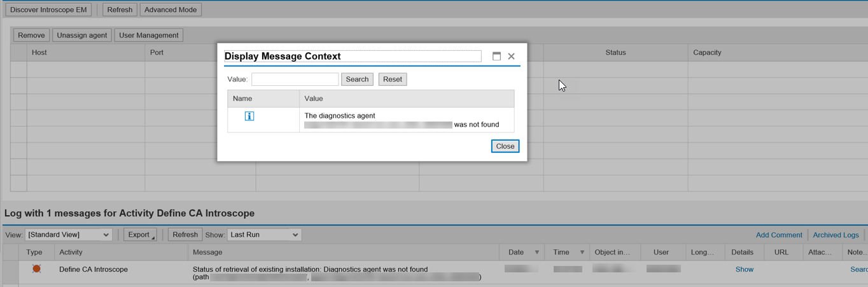Click the Type column header
The height and width of the screenshot is (287, 868).
pos(37,252)
